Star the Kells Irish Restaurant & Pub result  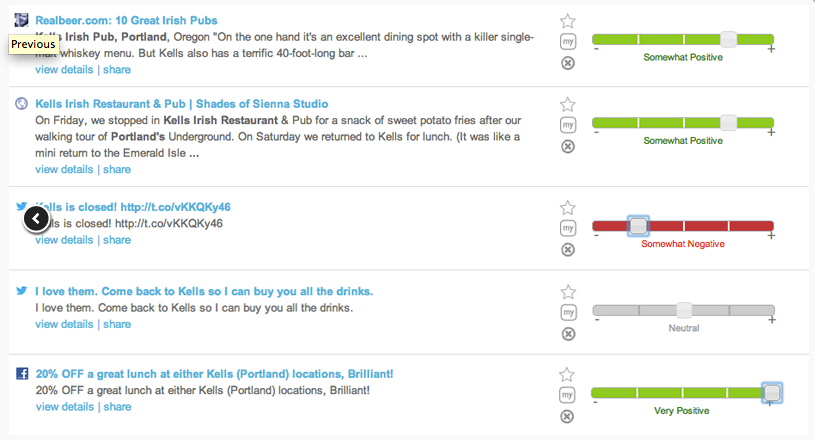568,104
